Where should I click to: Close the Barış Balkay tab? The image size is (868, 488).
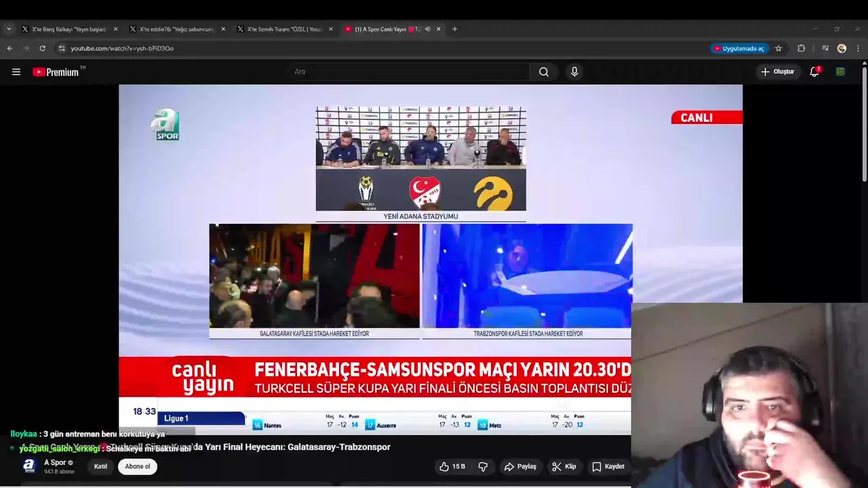click(115, 29)
